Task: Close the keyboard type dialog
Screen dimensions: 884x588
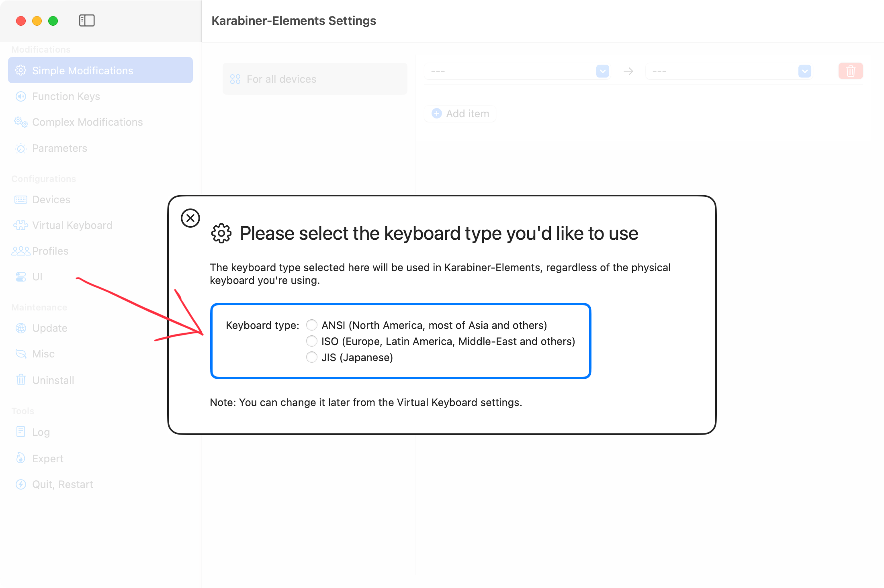Action: click(x=190, y=218)
